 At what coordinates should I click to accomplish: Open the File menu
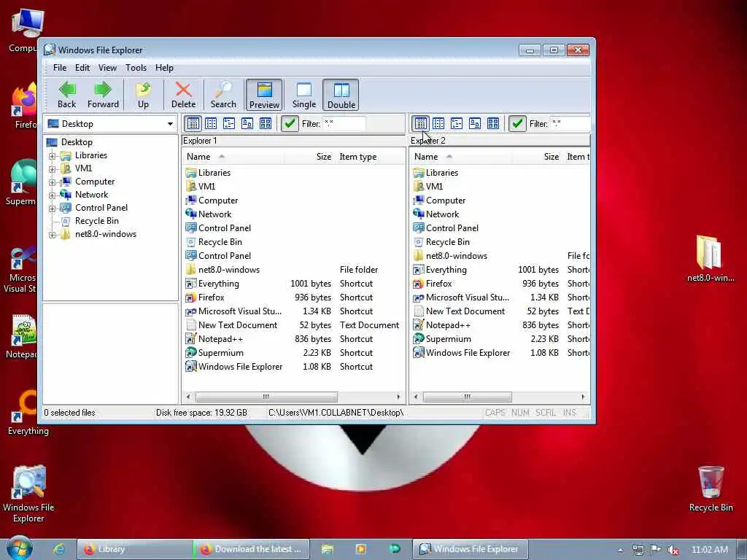pyautogui.click(x=60, y=68)
